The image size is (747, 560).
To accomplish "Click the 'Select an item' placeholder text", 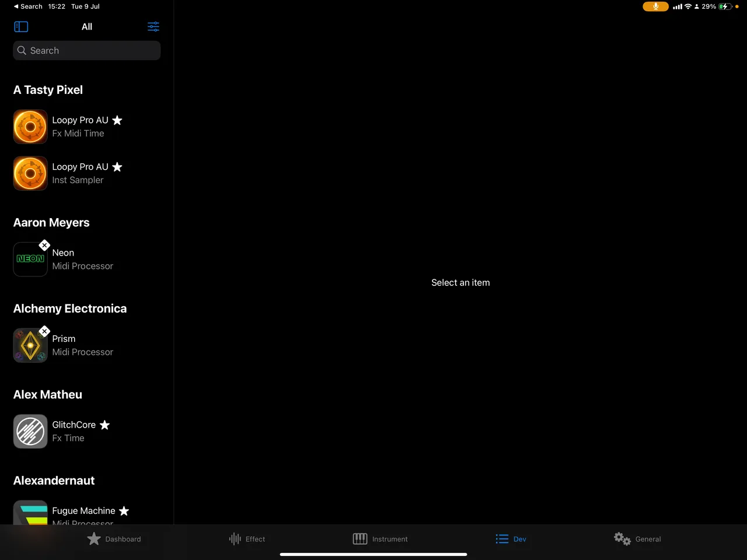I will pos(460,283).
